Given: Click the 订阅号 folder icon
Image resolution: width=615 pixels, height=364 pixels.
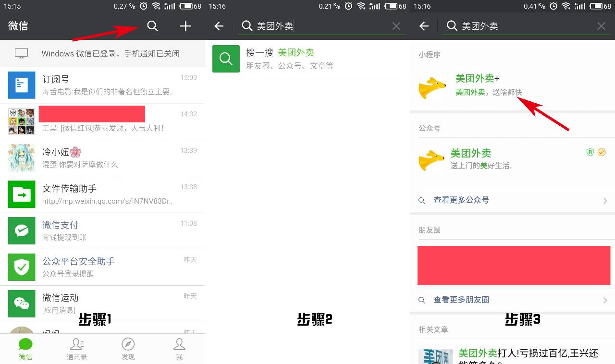Looking at the screenshot, I should [x=21, y=85].
